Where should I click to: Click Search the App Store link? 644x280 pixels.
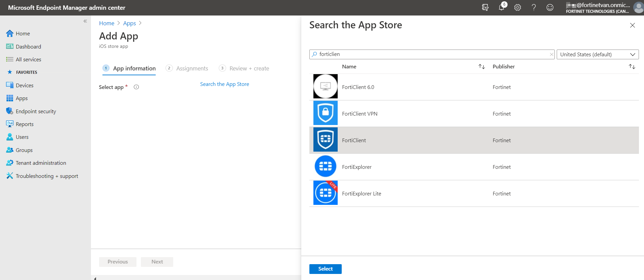tap(224, 84)
